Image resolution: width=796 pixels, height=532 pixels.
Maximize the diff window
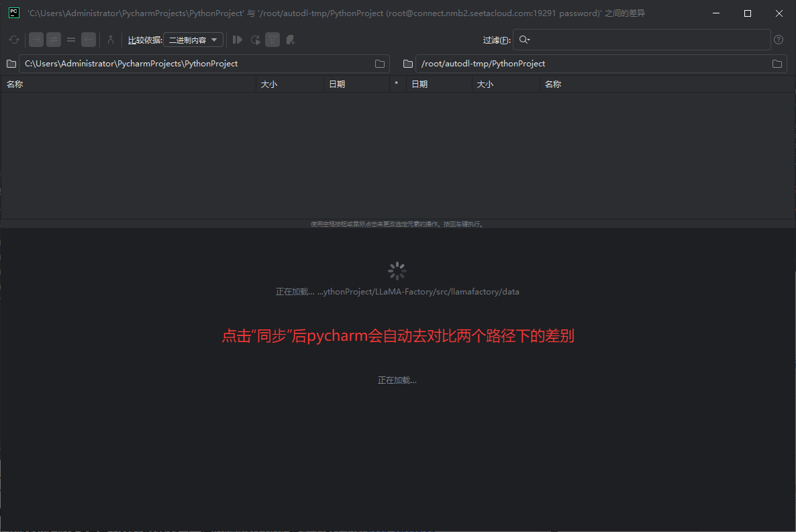tap(747, 13)
